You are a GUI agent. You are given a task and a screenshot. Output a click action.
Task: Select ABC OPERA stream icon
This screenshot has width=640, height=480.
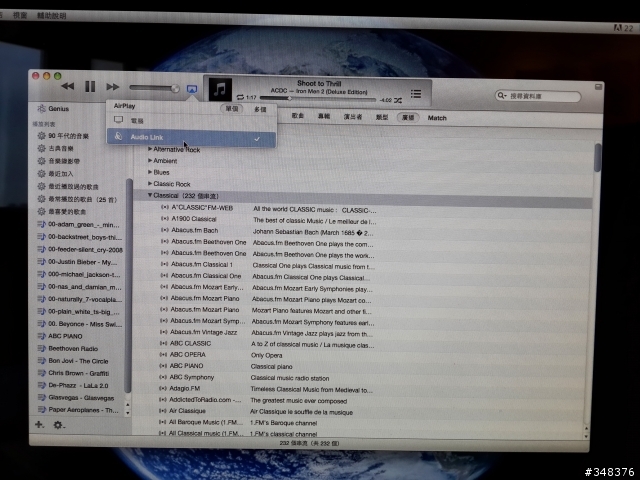click(x=163, y=354)
